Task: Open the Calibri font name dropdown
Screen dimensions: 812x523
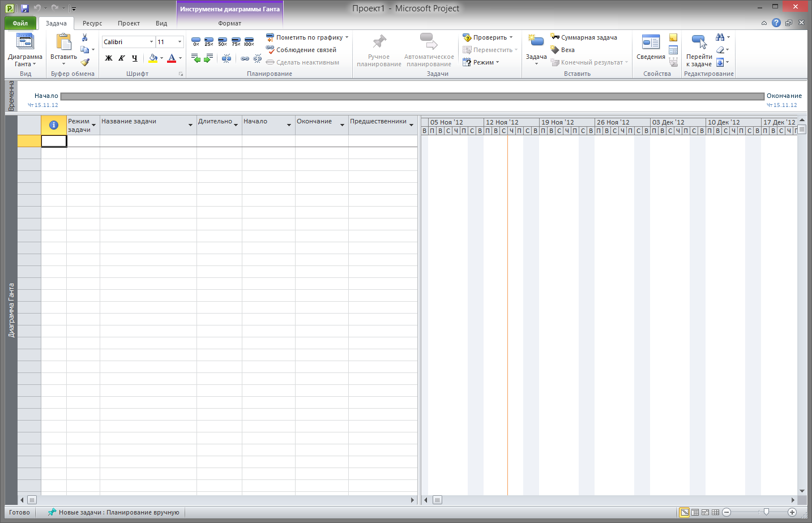Action: 151,42
